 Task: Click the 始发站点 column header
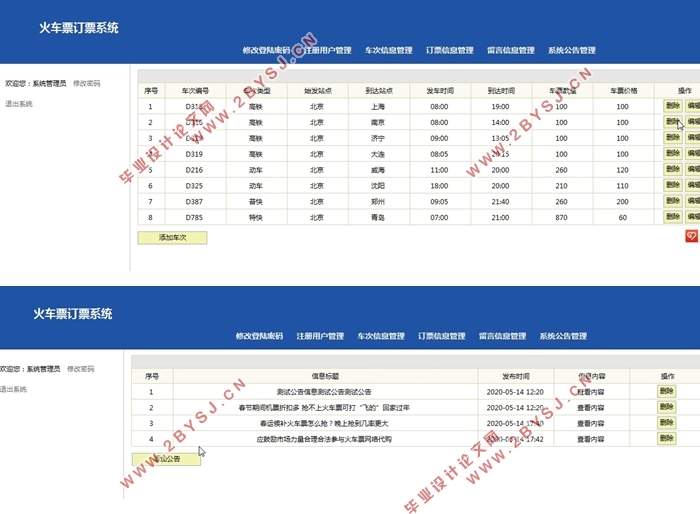(317, 91)
